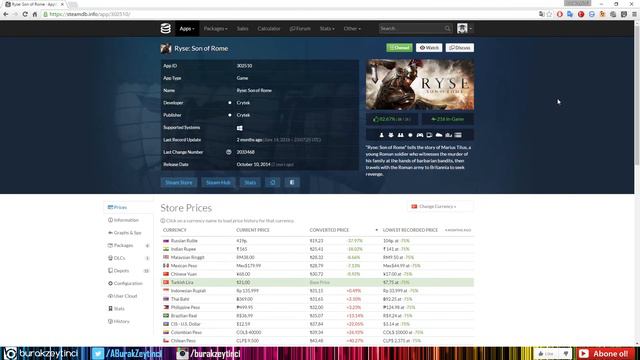
Task: Click the browser home button
Action: click(35, 14)
